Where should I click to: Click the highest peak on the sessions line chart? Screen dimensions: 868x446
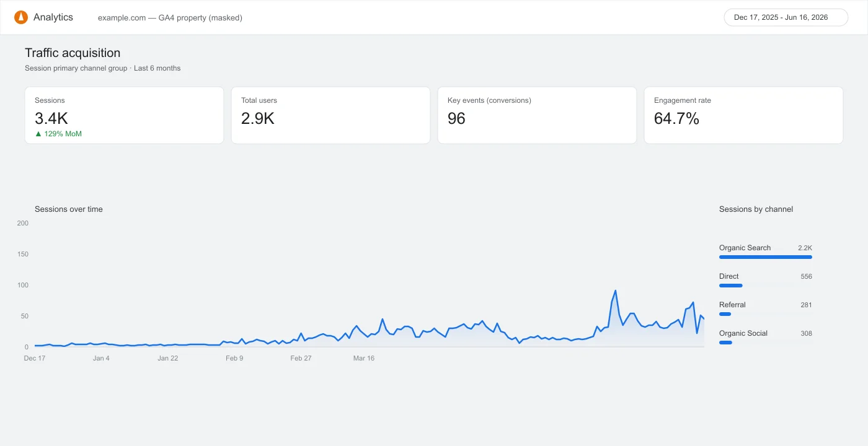click(615, 291)
